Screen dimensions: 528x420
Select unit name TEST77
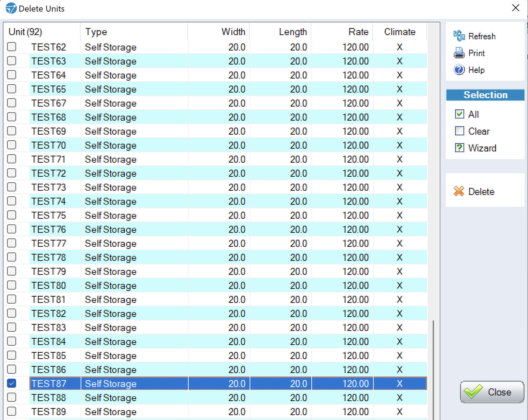click(x=48, y=243)
